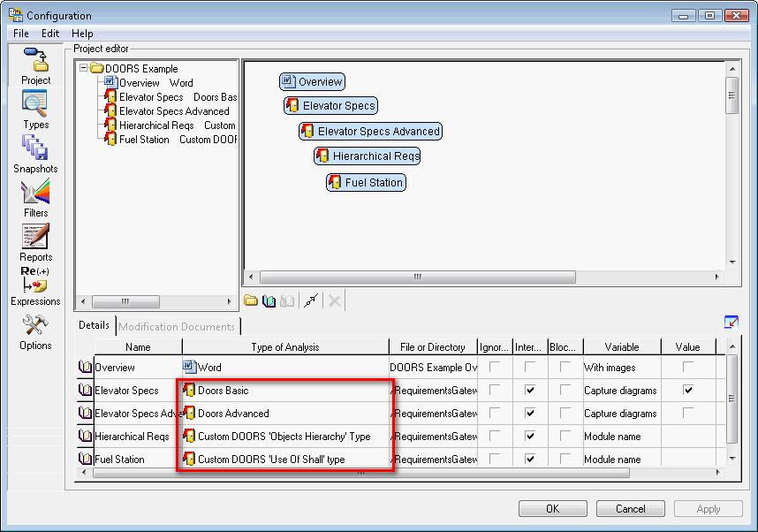Viewport: 758px width, 532px height.
Task: Open the Snapshots panel
Action: (35, 153)
